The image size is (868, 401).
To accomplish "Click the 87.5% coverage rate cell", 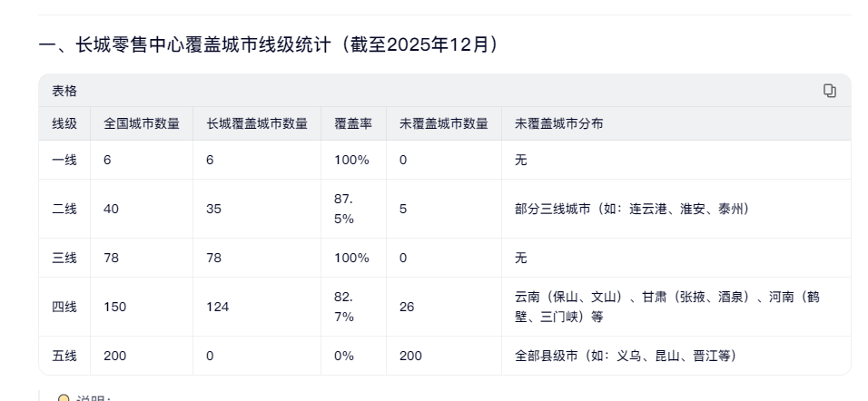I will (x=345, y=209).
